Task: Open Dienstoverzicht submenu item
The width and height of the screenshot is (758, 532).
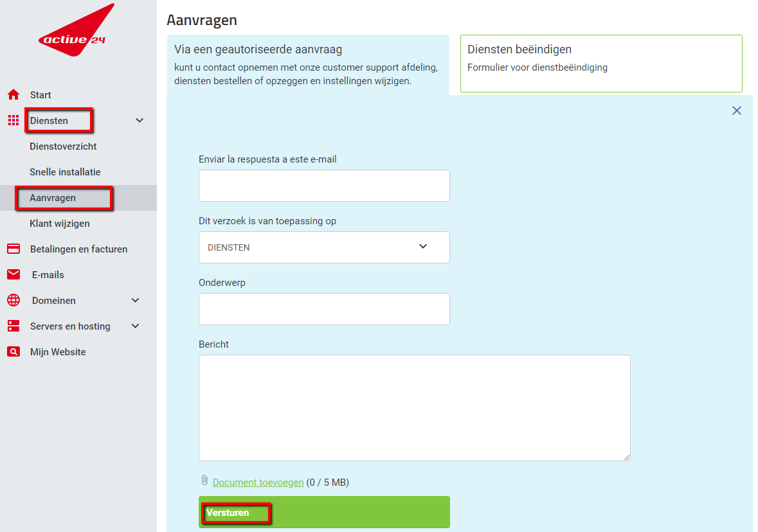Action: [x=63, y=146]
